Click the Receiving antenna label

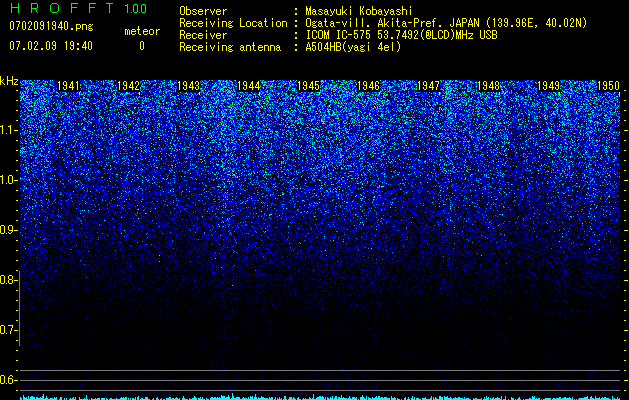tap(230, 47)
